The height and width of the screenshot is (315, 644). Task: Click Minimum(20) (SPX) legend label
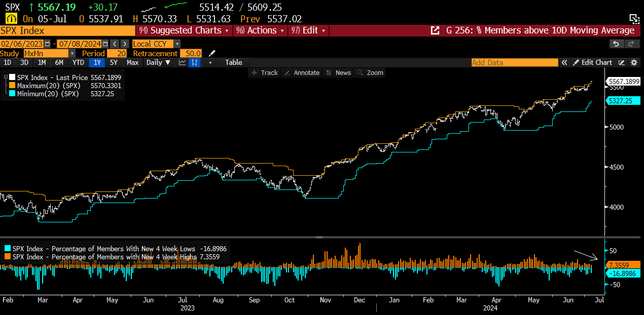48,94
